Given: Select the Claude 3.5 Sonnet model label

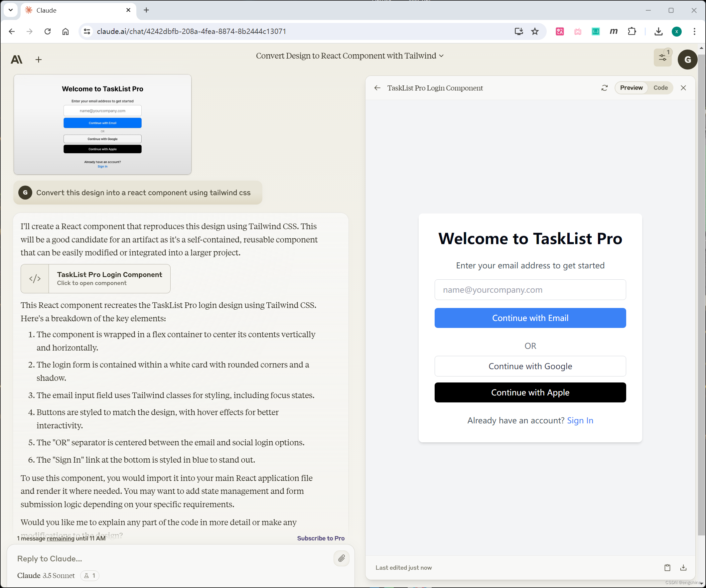Looking at the screenshot, I should [46, 576].
